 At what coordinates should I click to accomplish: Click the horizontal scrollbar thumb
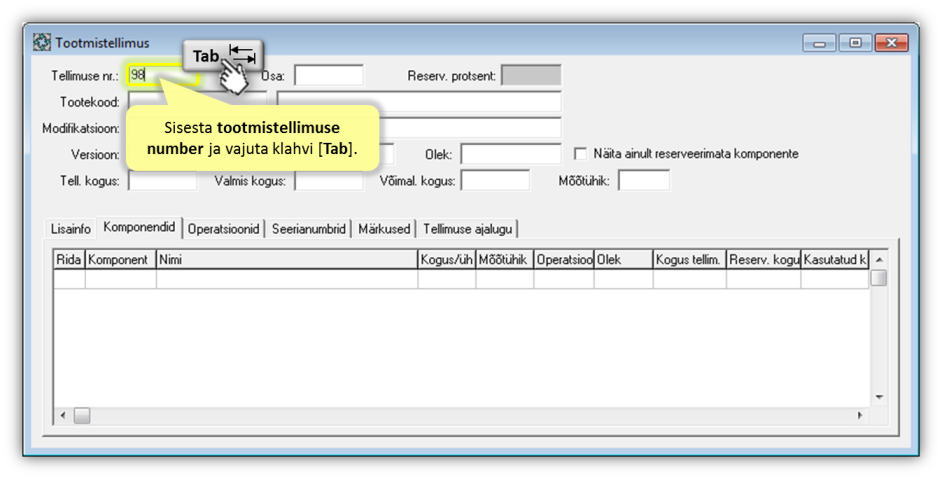coord(82,415)
